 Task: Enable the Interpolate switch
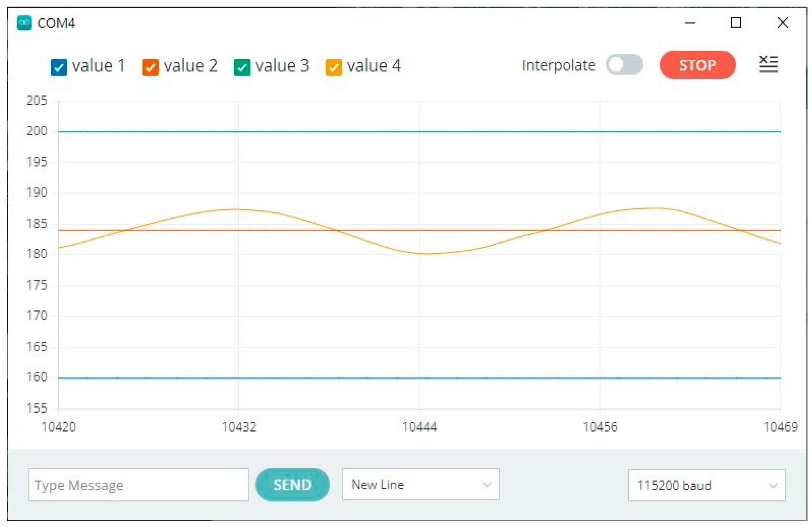pyautogui.click(x=624, y=64)
